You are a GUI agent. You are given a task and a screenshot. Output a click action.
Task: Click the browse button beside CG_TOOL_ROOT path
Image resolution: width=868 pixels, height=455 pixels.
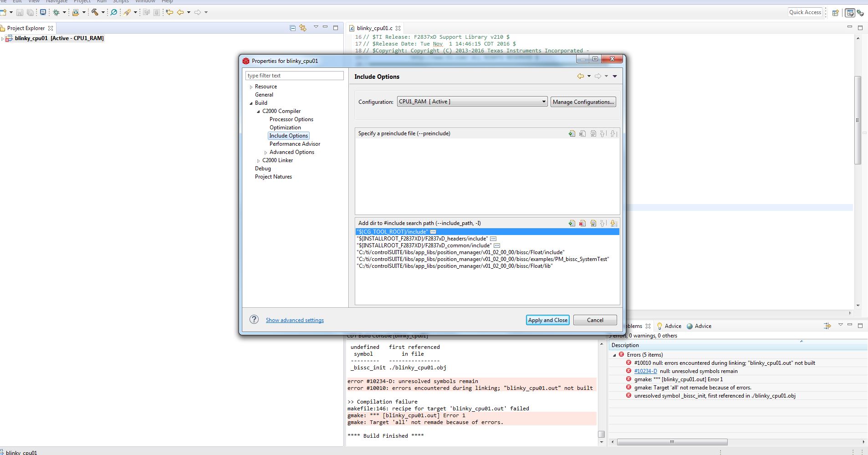[433, 232]
